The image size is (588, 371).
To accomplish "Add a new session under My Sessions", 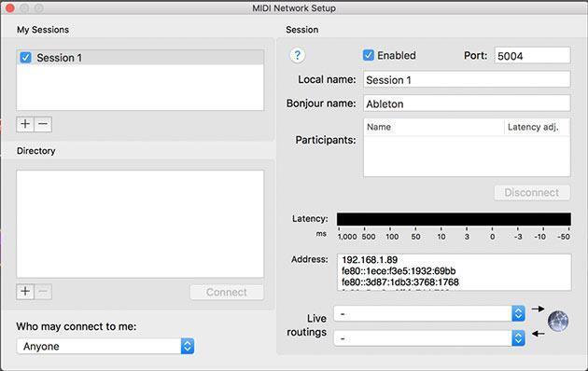I will pyautogui.click(x=25, y=124).
